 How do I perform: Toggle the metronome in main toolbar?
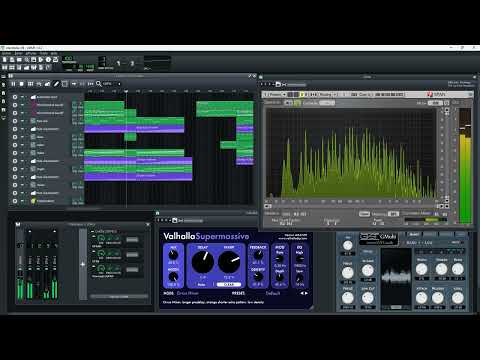(x=56, y=60)
